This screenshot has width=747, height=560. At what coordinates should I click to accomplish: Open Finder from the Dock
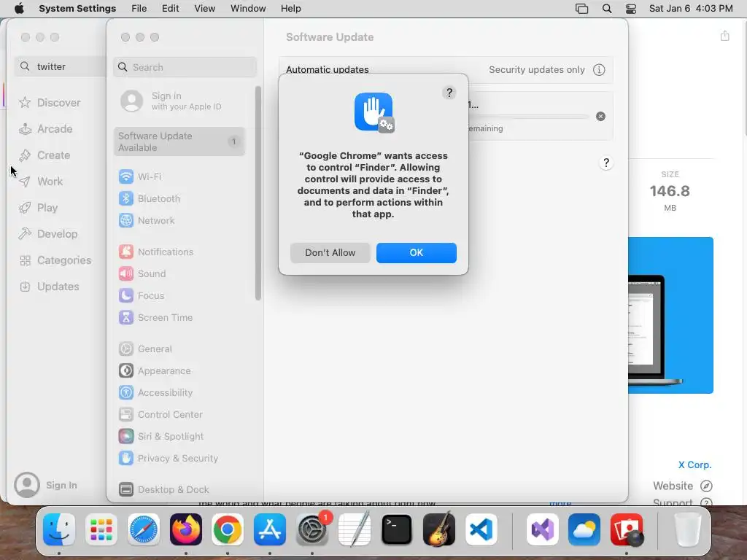pyautogui.click(x=58, y=529)
